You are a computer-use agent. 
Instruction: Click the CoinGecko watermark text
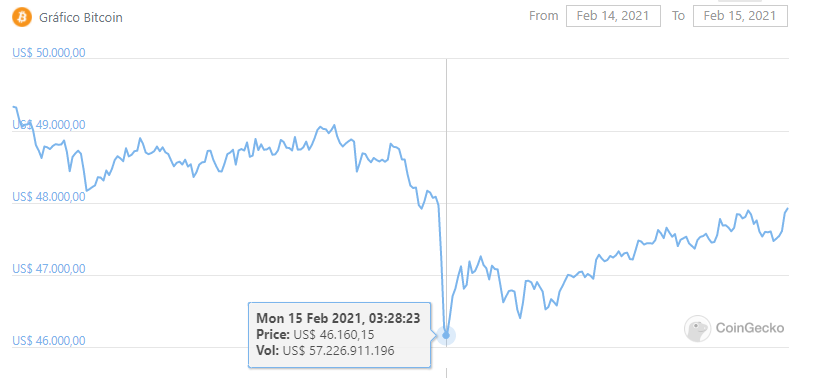(750, 328)
